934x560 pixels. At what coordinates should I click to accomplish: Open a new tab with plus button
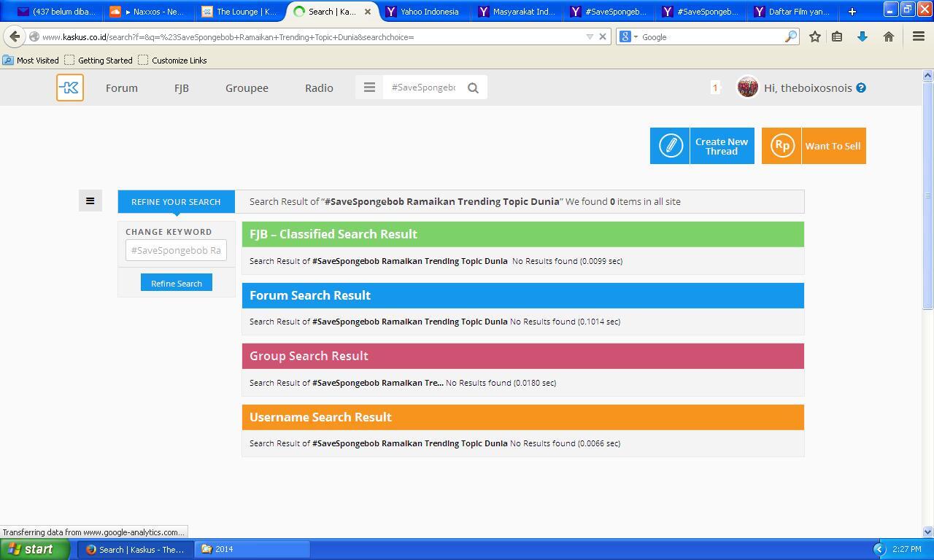tap(852, 12)
